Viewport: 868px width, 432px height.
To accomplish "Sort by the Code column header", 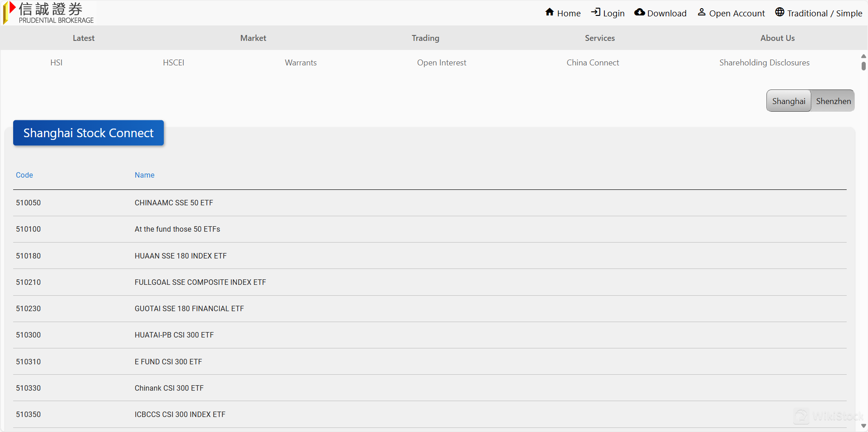I will click(25, 175).
